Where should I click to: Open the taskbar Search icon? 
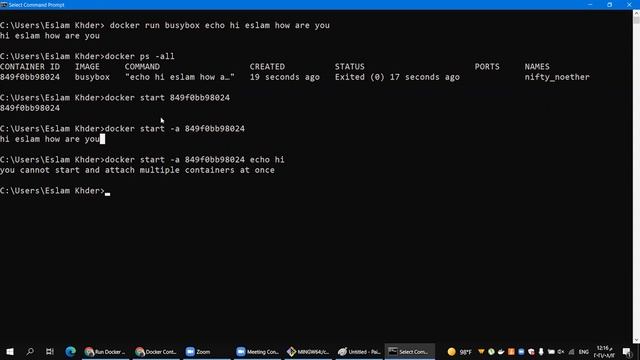tap(30, 351)
